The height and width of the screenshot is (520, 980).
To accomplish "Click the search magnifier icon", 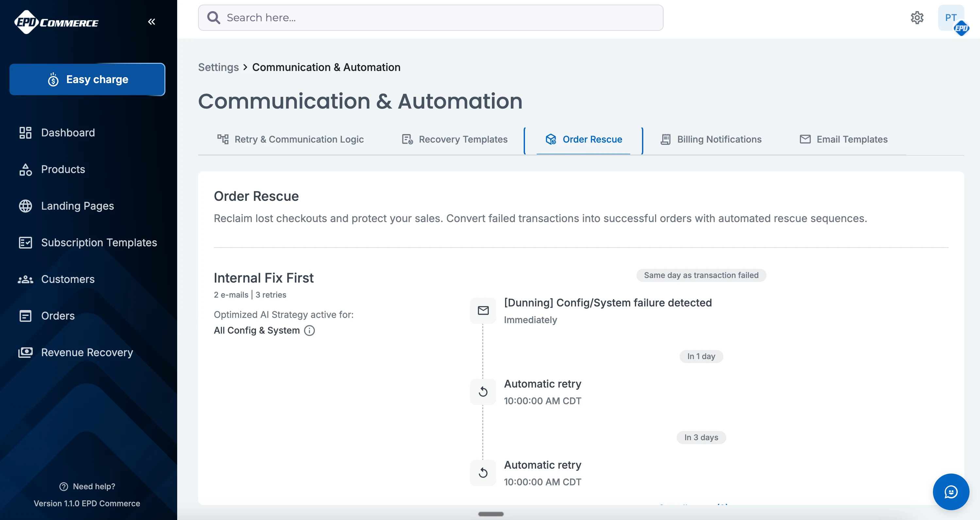I will coord(213,18).
